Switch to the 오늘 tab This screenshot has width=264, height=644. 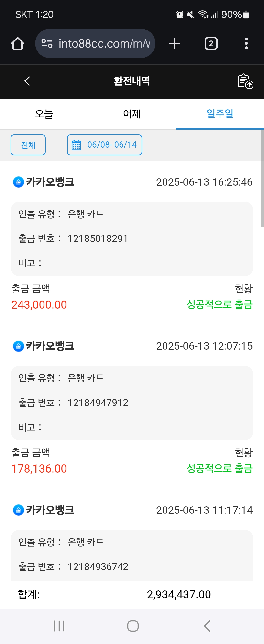[44, 114]
